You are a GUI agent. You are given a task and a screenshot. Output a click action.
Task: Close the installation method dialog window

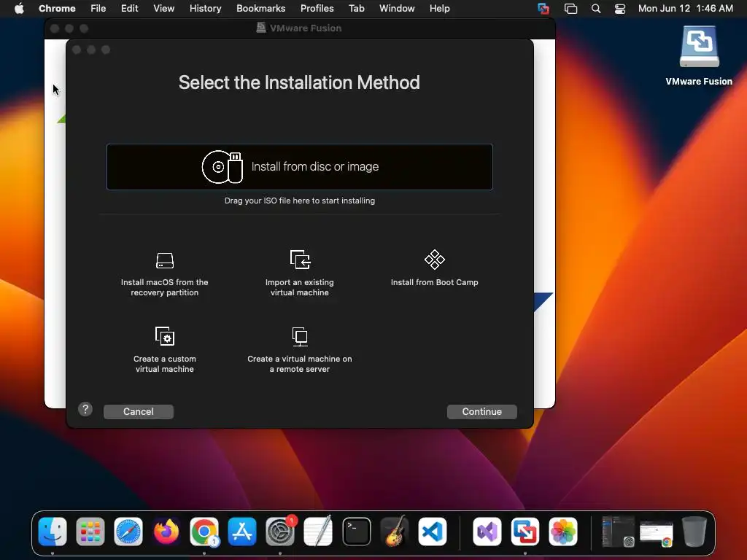[x=76, y=50]
